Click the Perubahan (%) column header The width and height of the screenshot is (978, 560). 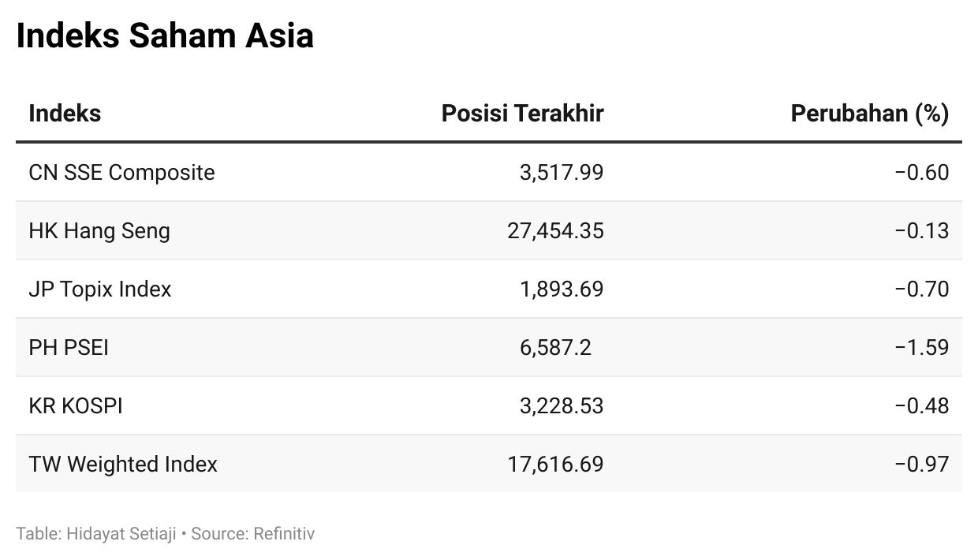tap(870, 114)
